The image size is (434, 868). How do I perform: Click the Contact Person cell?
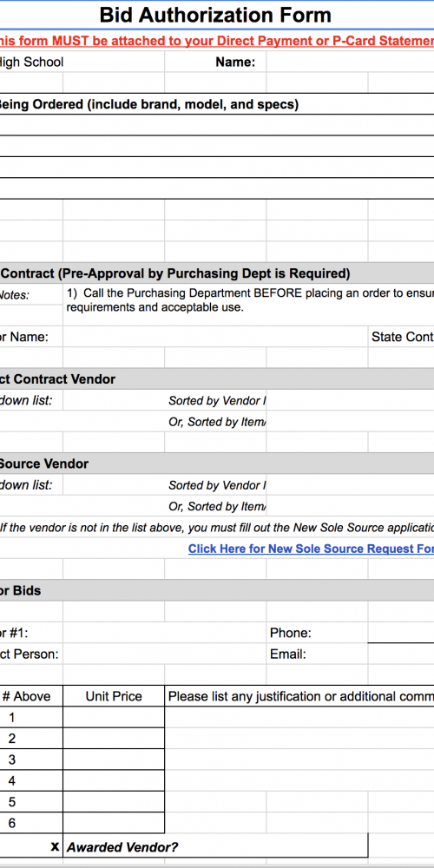(x=164, y=654)
